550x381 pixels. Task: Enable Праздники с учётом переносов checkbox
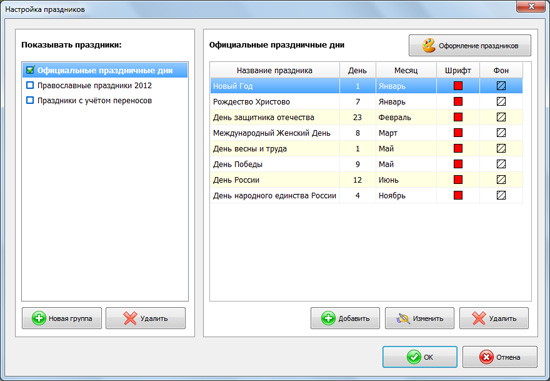pyautogui.click(x=30, y=100)
